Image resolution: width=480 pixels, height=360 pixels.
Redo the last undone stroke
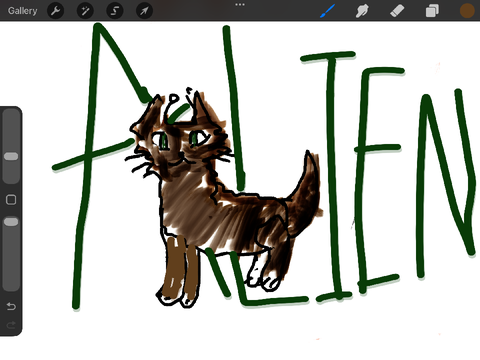(x=11, y=324)
